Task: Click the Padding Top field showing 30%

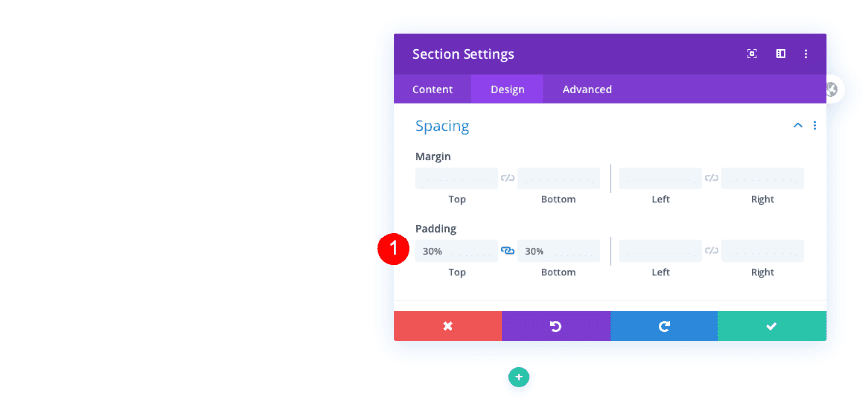Action: click(456, 251)
